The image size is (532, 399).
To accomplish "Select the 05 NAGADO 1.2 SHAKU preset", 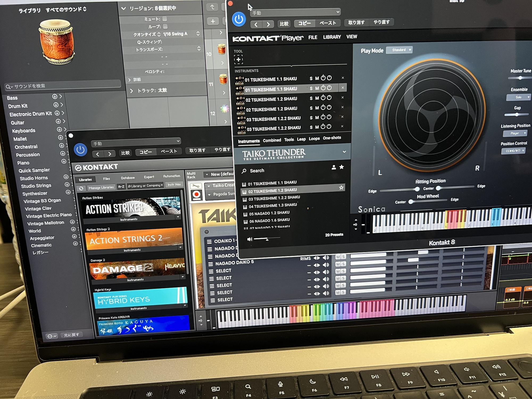I will 269,213.
